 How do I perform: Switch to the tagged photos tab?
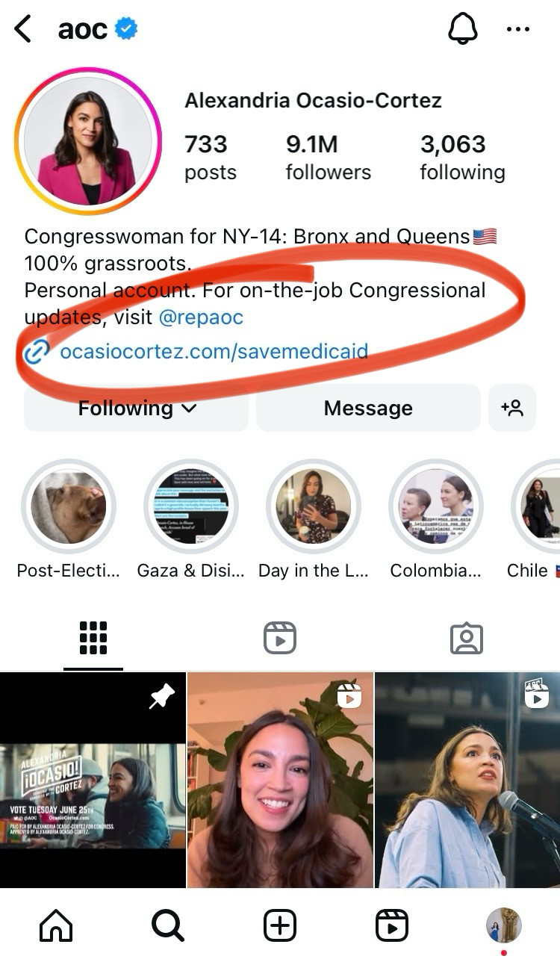(467, 639)
